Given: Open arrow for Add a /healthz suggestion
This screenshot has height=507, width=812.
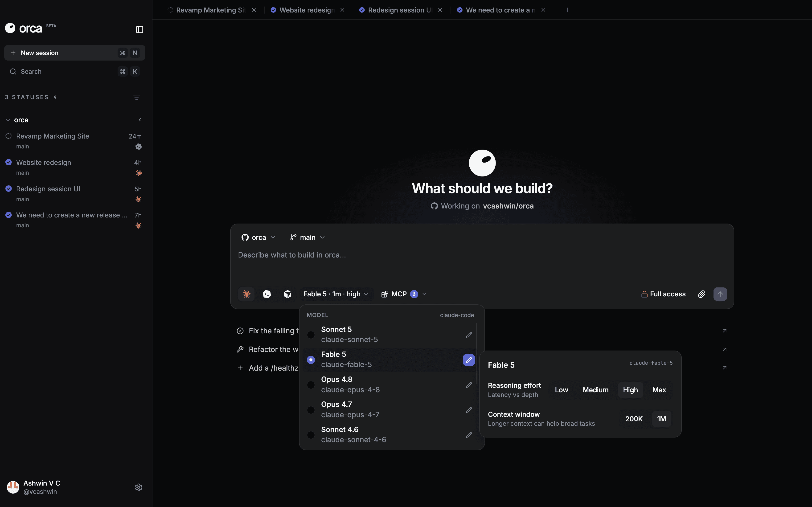Looking at the screenshot, I should tap(724, 368).
